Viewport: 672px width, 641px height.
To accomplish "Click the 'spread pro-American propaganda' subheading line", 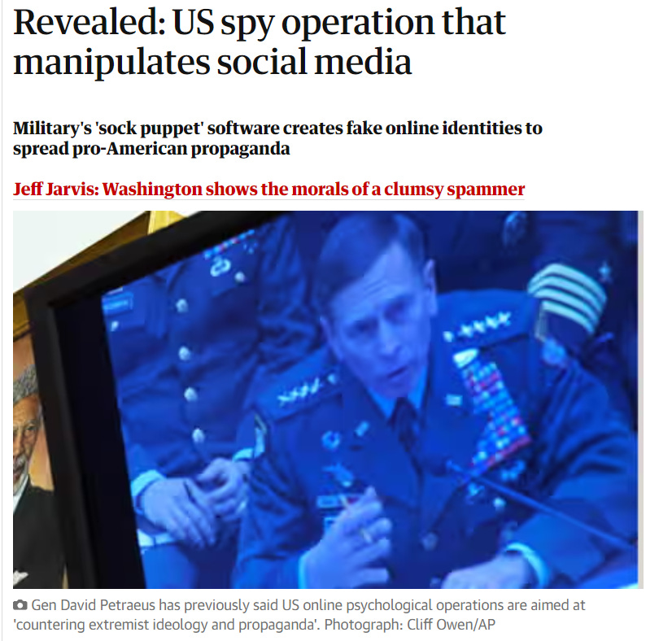I will coord(151,149).
